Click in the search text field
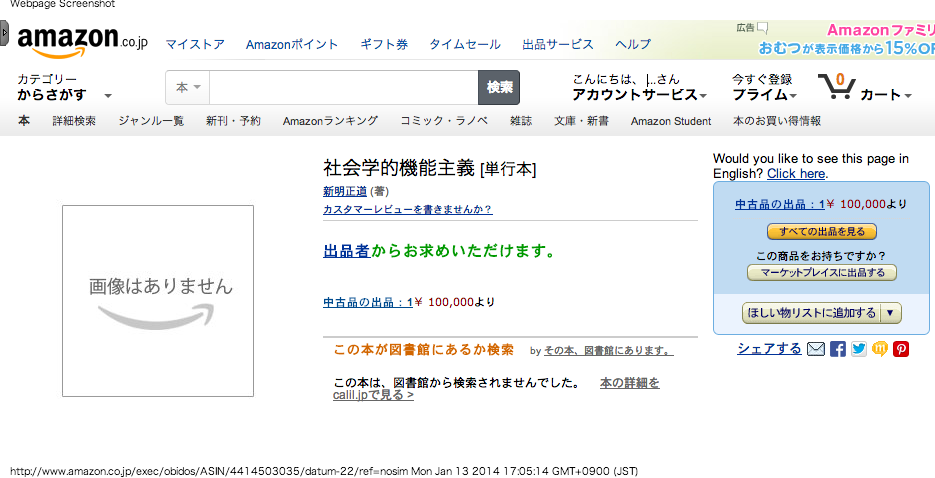Viewport: 935px width, 478px height. click(343, 88)
